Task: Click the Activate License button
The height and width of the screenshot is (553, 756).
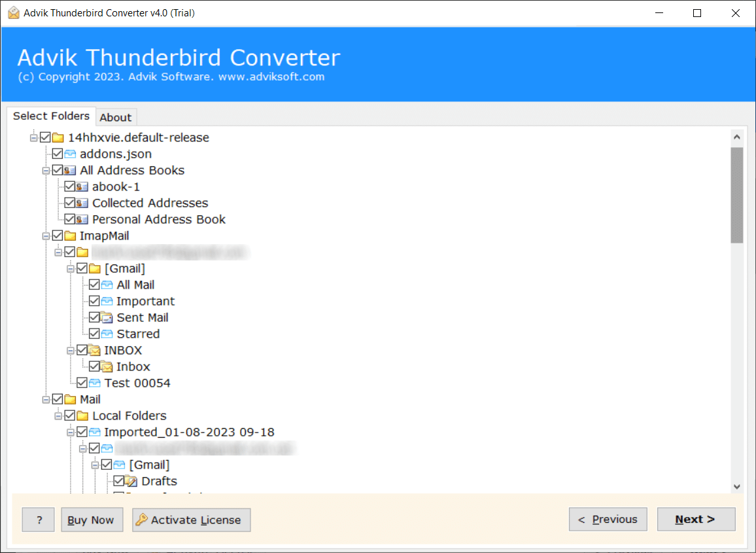Action: point(192,520)
